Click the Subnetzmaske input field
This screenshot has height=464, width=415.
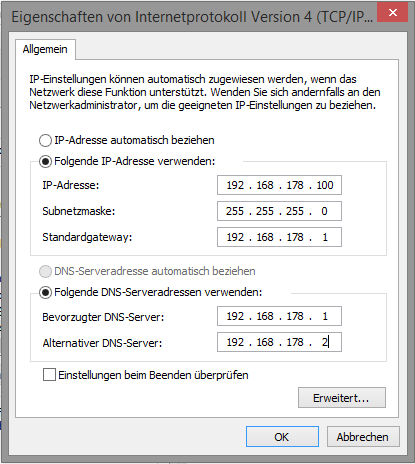[279, 211]
